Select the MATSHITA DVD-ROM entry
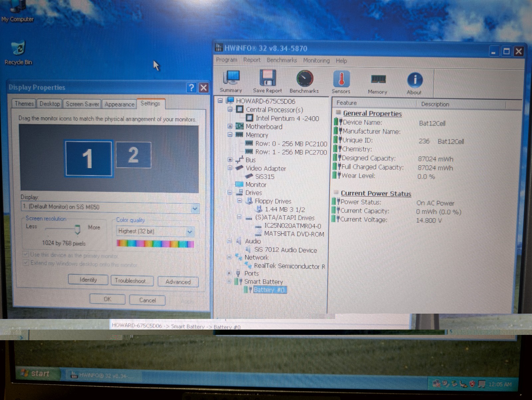 pyautogui.click(x=294, y=234)
